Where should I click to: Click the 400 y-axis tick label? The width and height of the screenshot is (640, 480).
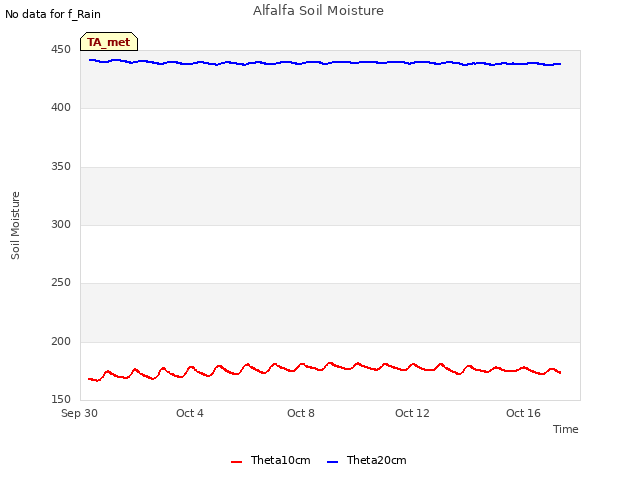tap(61, 107)
